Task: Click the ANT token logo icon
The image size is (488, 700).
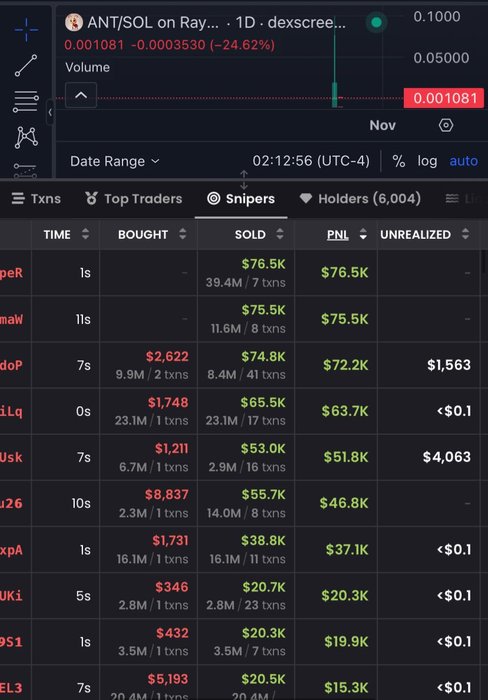Action: pyautogui.click(x=74, y=22)
